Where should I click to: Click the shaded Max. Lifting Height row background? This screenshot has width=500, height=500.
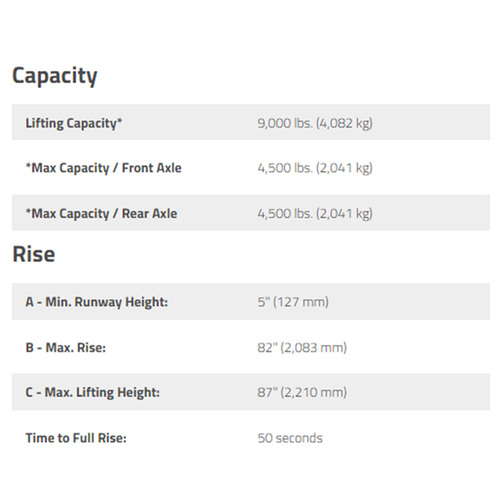[x=251, y=392]
